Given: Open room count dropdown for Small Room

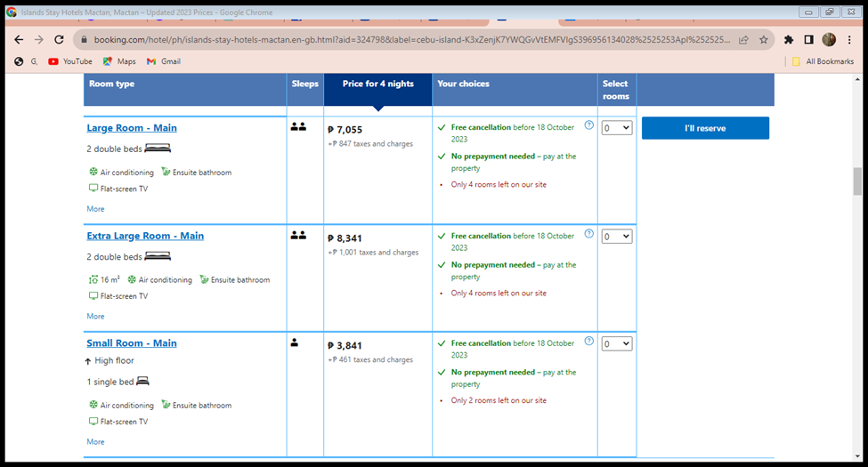Looking at the screenshot, I should [617, 343].
